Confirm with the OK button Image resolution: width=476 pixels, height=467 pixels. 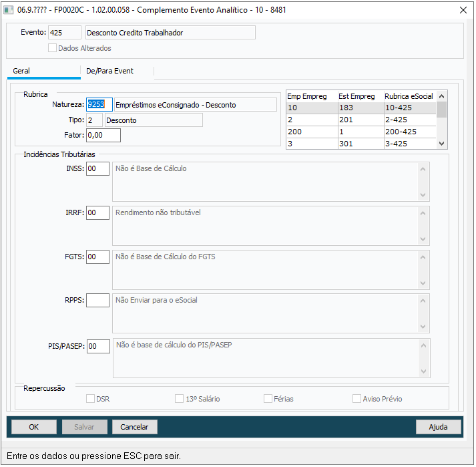point(33,427)
